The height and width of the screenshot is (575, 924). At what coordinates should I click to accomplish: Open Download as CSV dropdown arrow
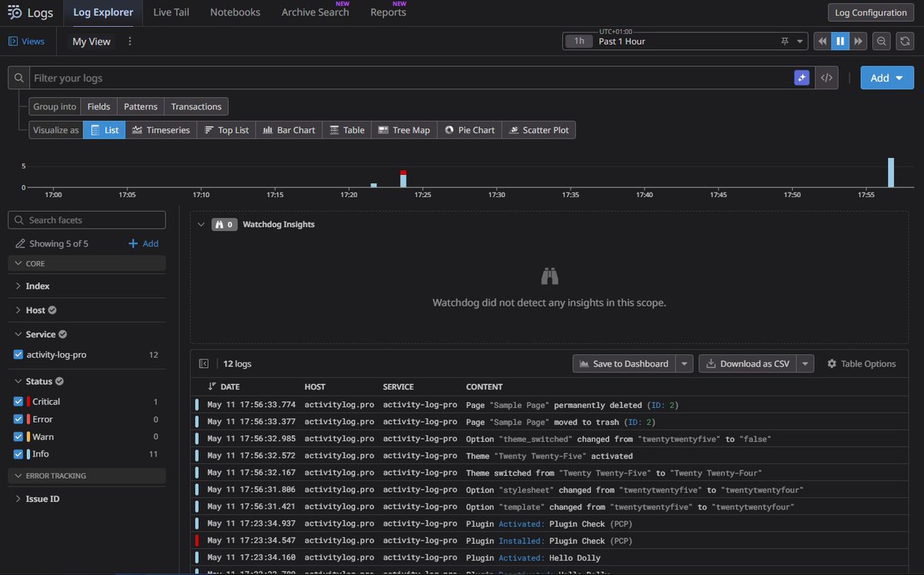[x=805, y=364]
